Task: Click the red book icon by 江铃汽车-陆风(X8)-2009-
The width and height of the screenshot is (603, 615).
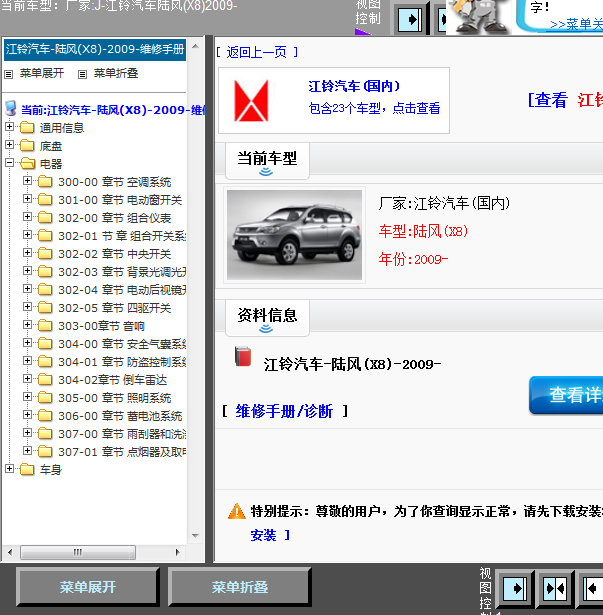Action: pyautogui.click(x=243, y=356)
